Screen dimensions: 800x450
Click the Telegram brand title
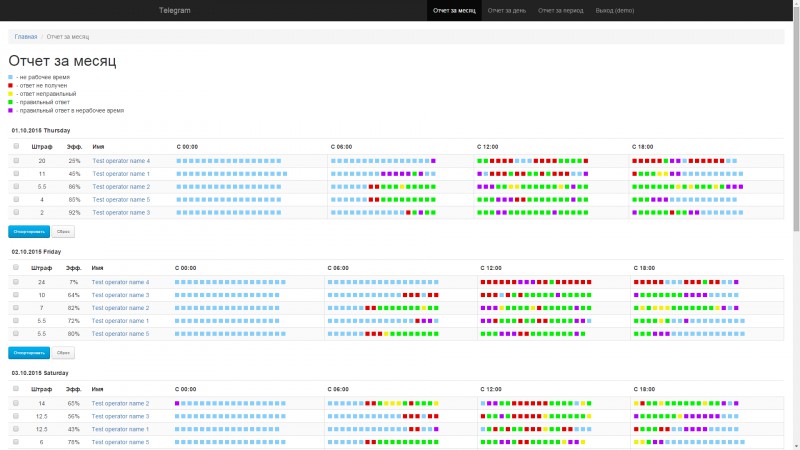[x=174, y=10]
